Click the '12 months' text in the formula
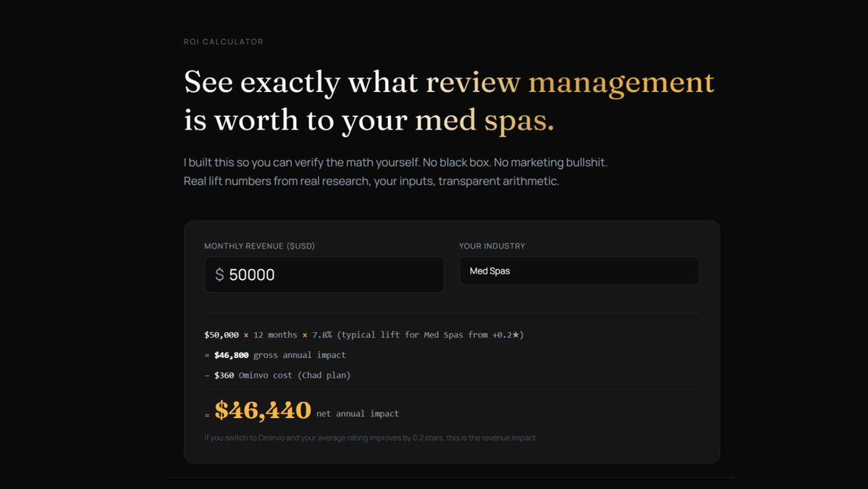The image size is (868, 489). [275, 335]
